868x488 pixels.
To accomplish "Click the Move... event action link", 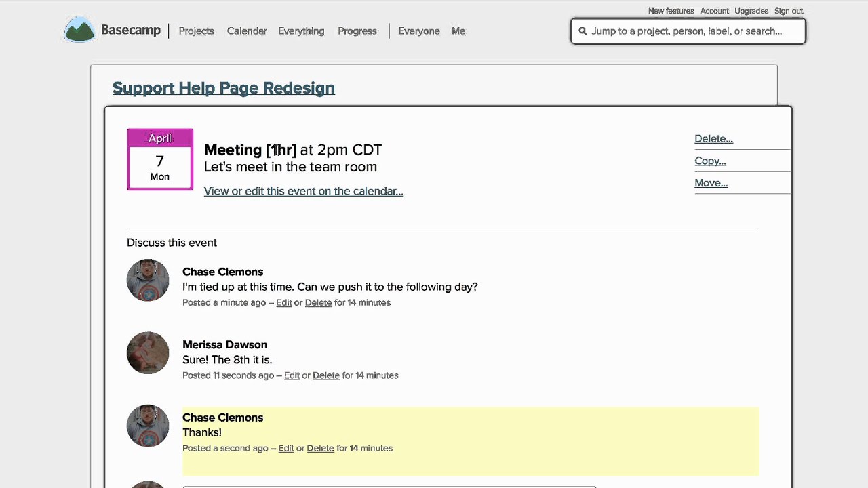I will click(x=711, y=183).
